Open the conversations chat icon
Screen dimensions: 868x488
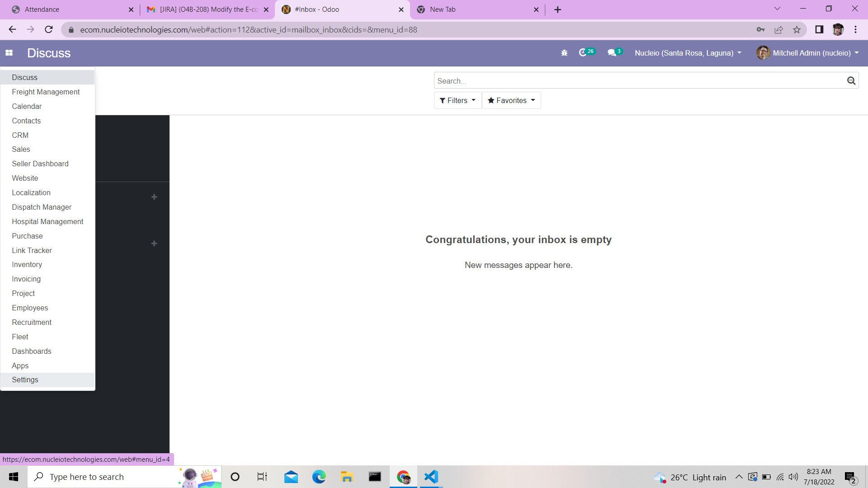(x=615, y=52)
